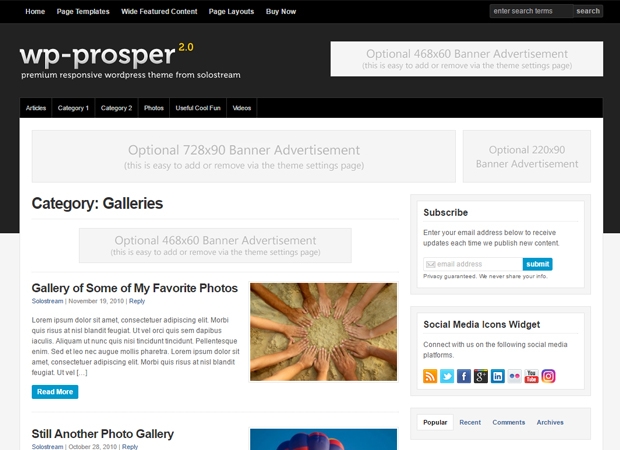The image size is (620, 450).
Task: Switch to the Recent tab
Action: 470,422
